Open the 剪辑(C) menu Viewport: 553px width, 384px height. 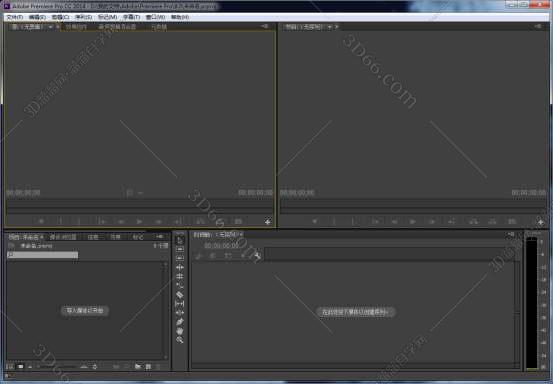pos(61,17)
